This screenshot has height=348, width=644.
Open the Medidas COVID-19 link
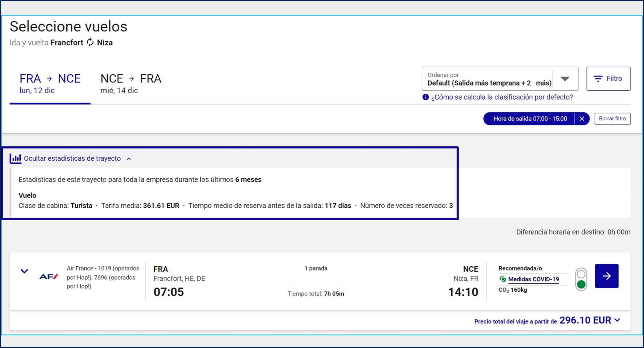[533, 279]
